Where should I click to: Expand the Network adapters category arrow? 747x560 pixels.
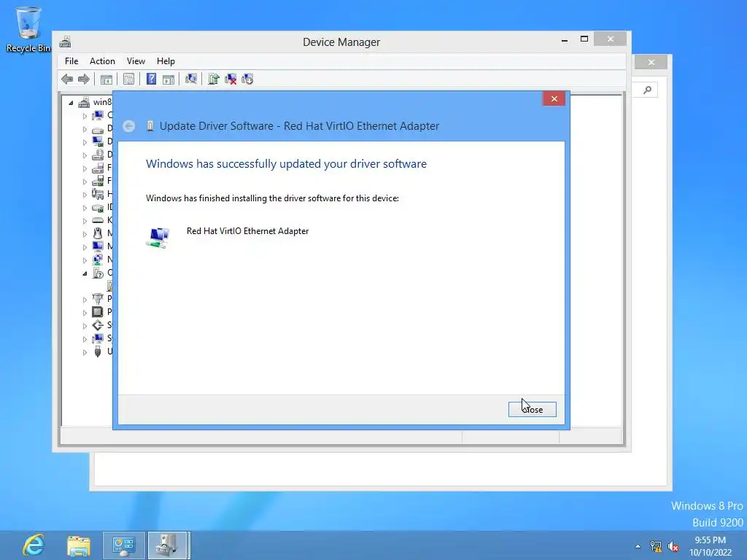[x=85, y=260]
